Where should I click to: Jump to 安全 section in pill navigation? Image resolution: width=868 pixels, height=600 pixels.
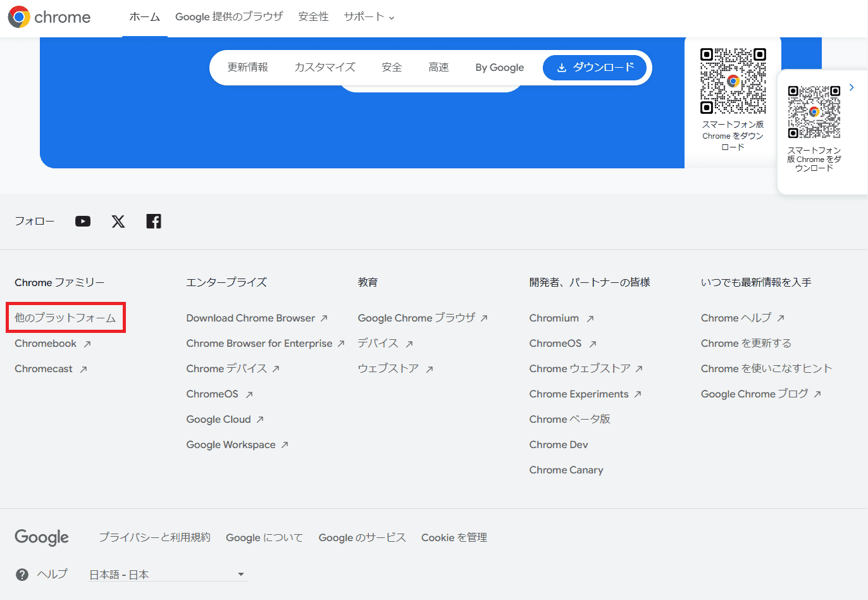[392, 67]
